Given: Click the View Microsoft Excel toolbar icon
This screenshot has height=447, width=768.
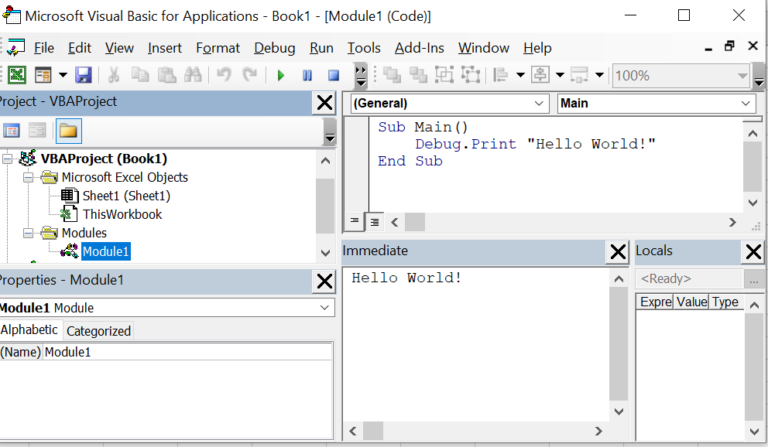Looking at the screenshot, I should [x=17, y=75].
